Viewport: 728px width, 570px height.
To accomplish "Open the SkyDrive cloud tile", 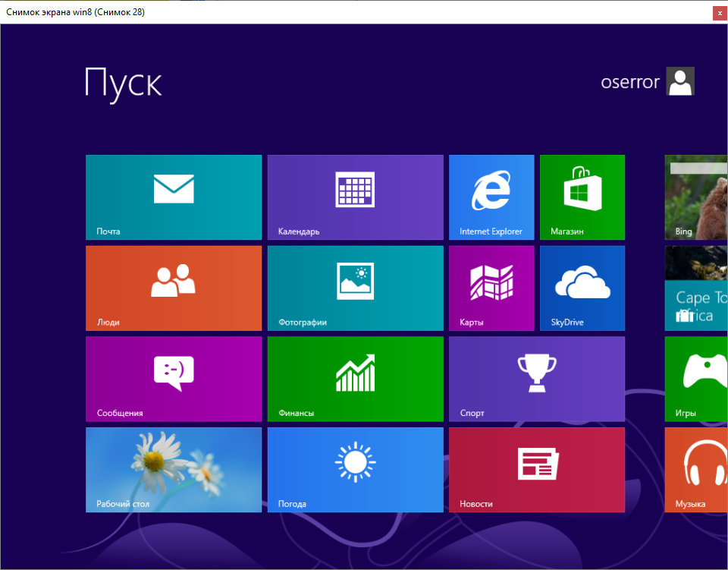I will pos(582,288).
